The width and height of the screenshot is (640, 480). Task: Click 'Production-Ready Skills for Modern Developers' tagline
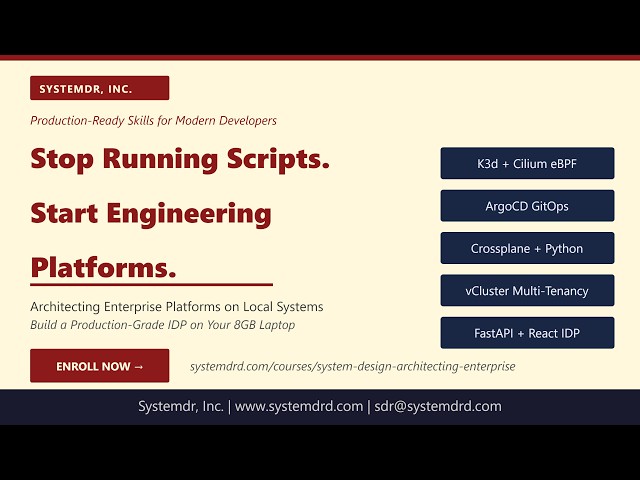(153, 120)
